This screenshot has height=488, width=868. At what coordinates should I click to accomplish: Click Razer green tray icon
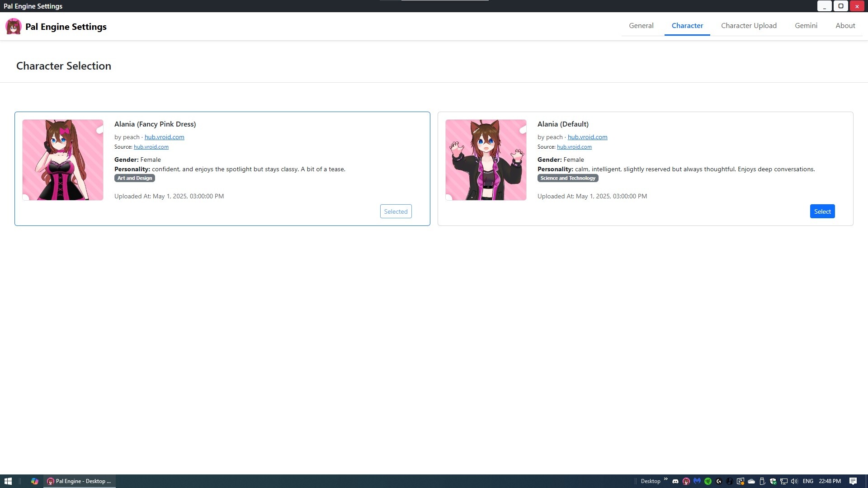tap(708, 481)
